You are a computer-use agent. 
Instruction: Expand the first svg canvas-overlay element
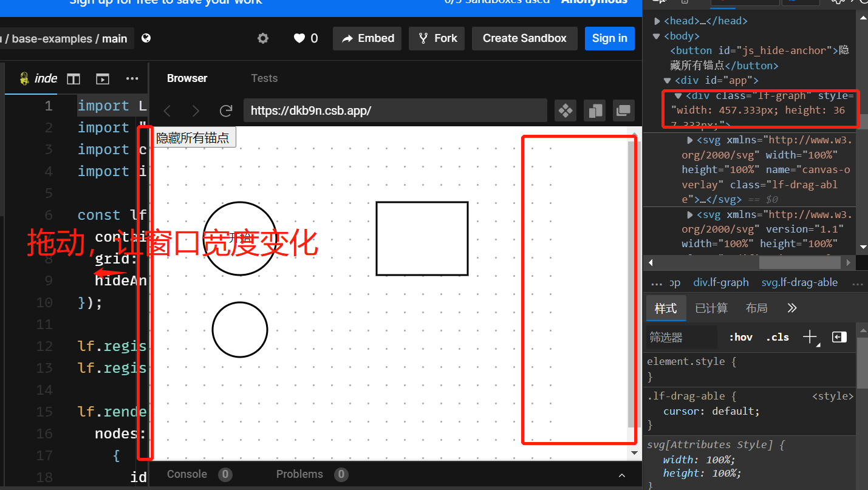[689, 139]
